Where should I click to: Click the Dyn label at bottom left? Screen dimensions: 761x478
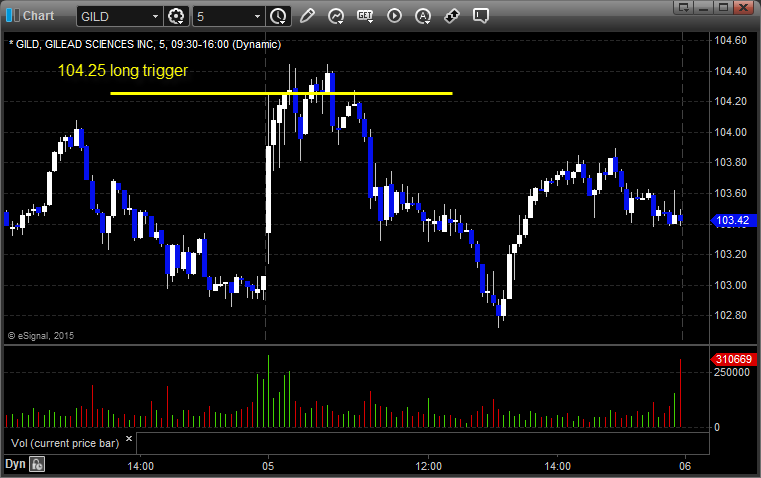[x=15, y=464]
